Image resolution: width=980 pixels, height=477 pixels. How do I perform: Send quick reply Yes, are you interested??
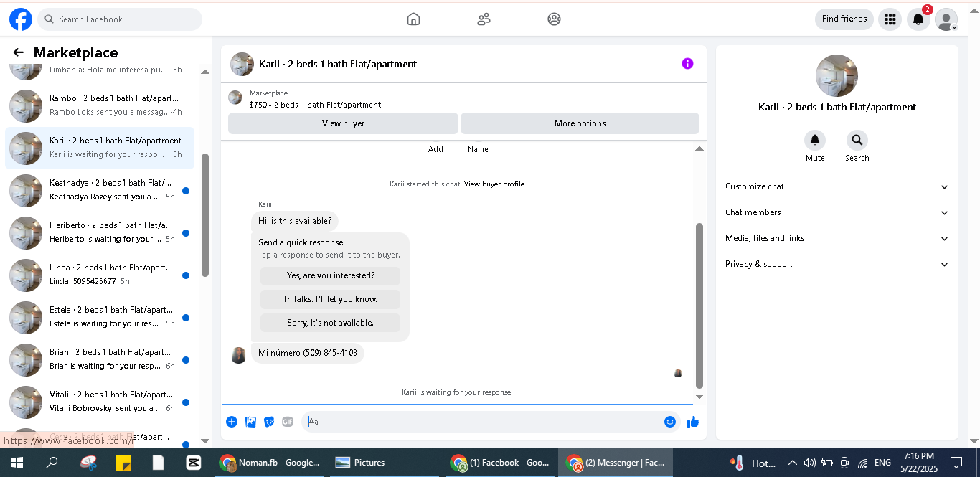click(331, 275)
